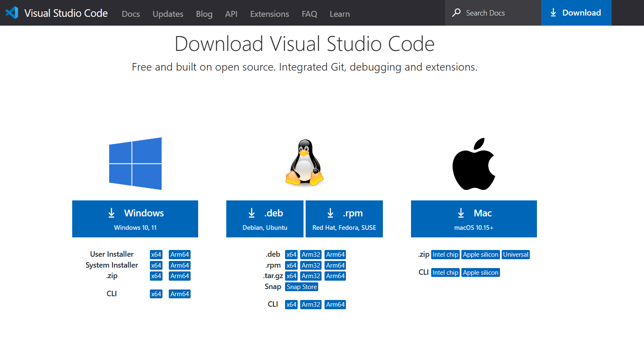Select Linux .rpm Arm64 download

335,266
